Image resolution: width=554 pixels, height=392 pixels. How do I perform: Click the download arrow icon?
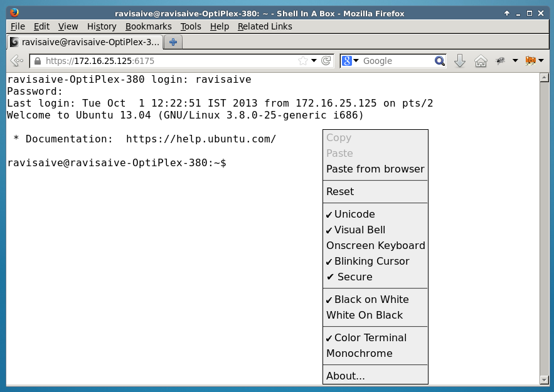pyautogui.click(x=459, y=61)
